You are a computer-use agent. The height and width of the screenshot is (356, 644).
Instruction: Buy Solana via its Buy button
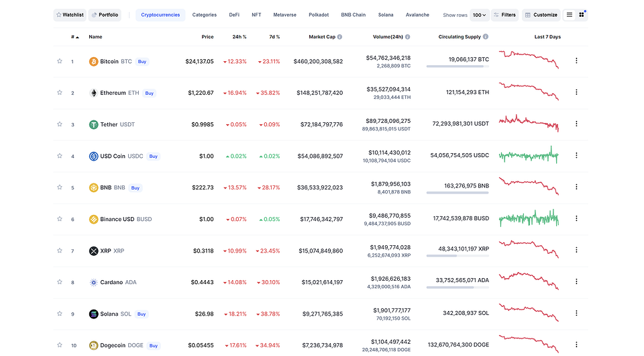(x=142, y=314)
